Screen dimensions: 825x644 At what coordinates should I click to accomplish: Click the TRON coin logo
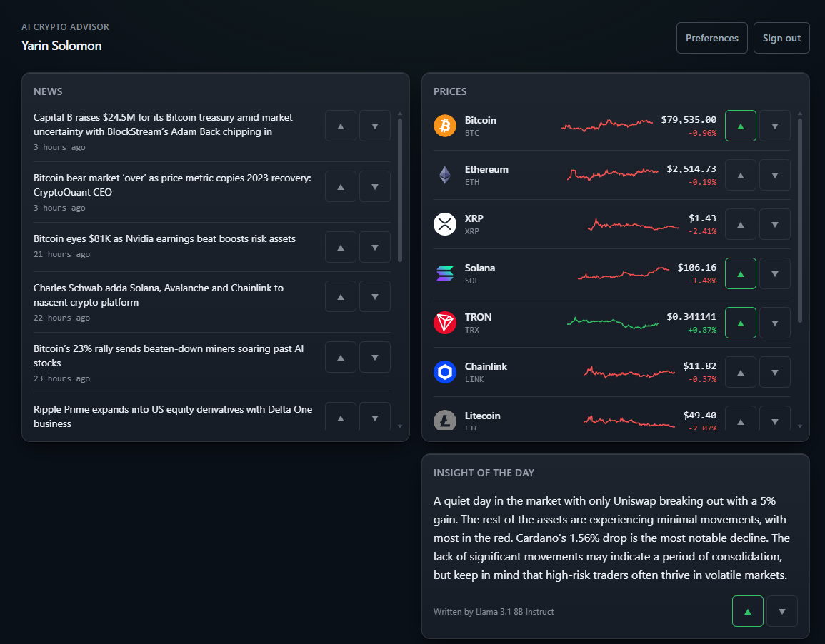coord(444,323)
